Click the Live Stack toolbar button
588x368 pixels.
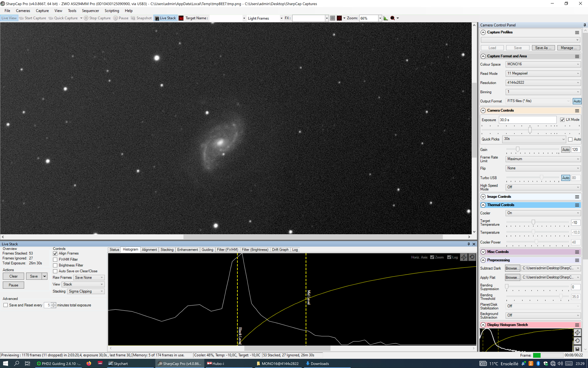(165, 18)
